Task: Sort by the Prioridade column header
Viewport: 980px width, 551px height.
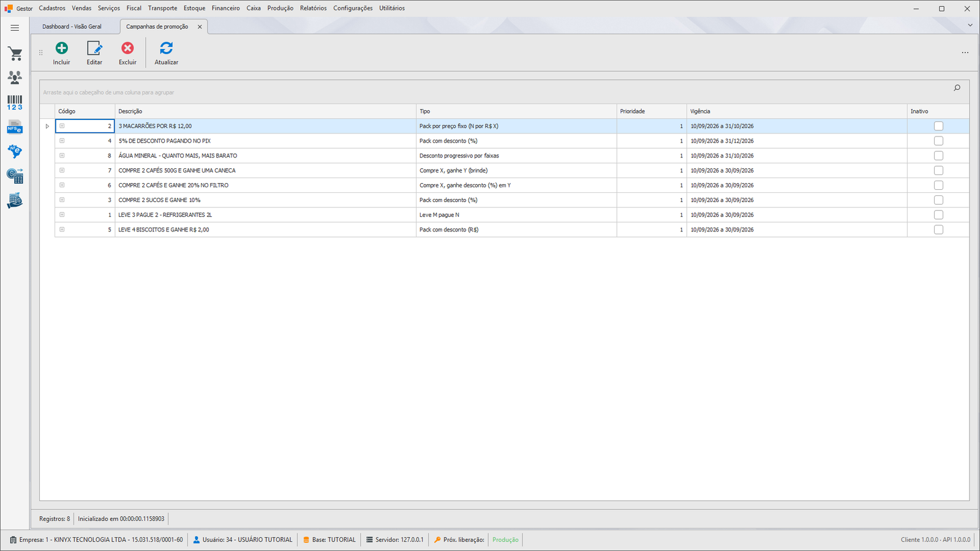Action: point(651,111)
